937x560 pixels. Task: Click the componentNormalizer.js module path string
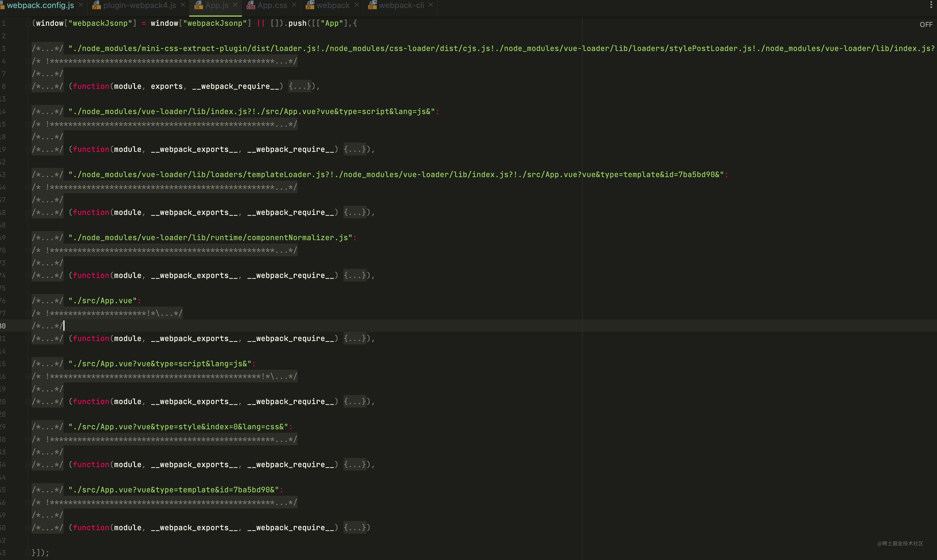tap(210, 237)
